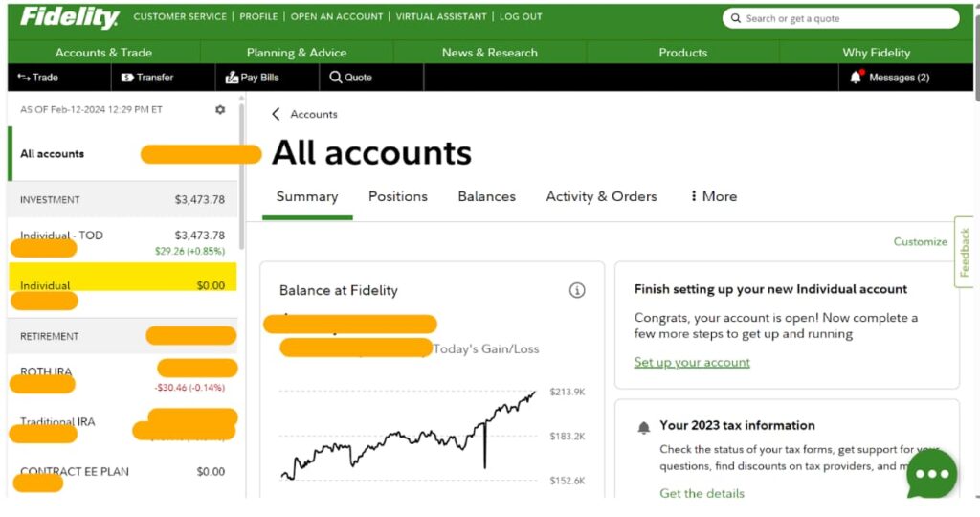Open account list settings gear

point(220,109)
